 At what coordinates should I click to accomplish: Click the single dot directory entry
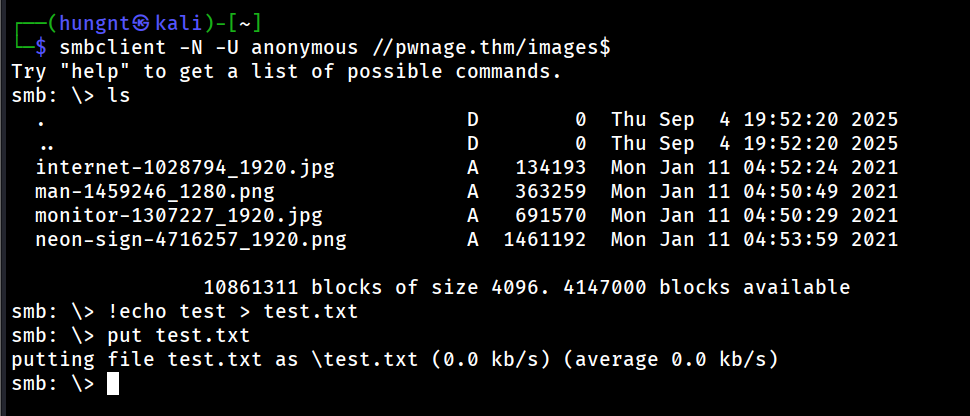[40, 121]
